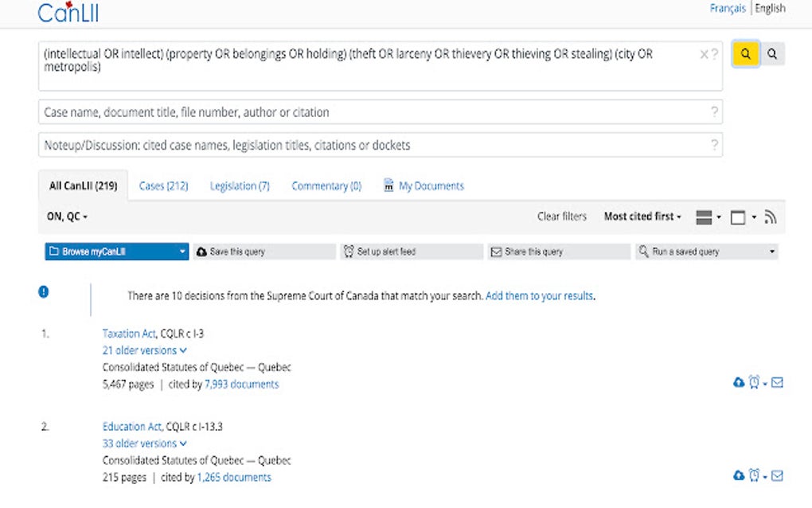Expand 21 older versions of Taxation Act
This screenshot has height=508, width=812.
tap(143, 350)
